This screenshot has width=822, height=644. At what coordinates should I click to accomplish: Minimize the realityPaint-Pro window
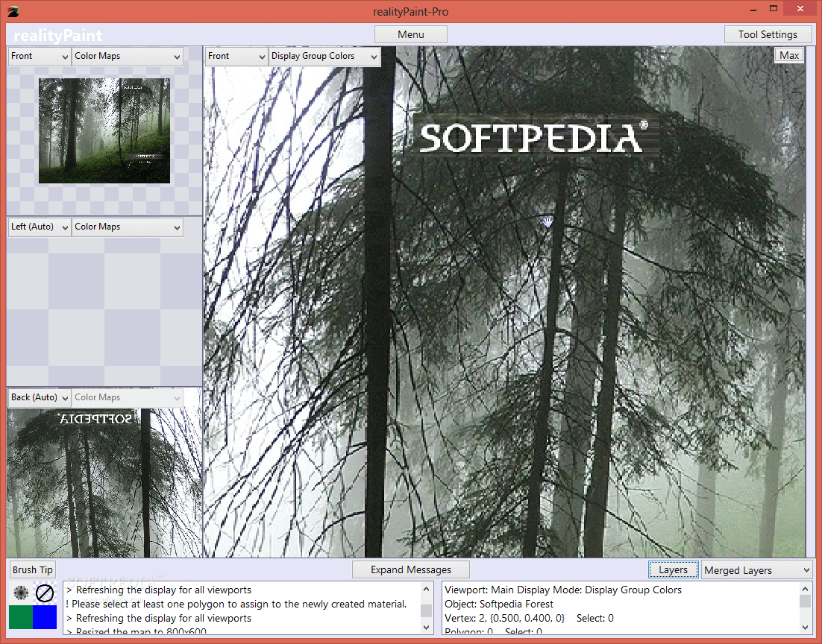pyautogui.click(x=753, y=10)
